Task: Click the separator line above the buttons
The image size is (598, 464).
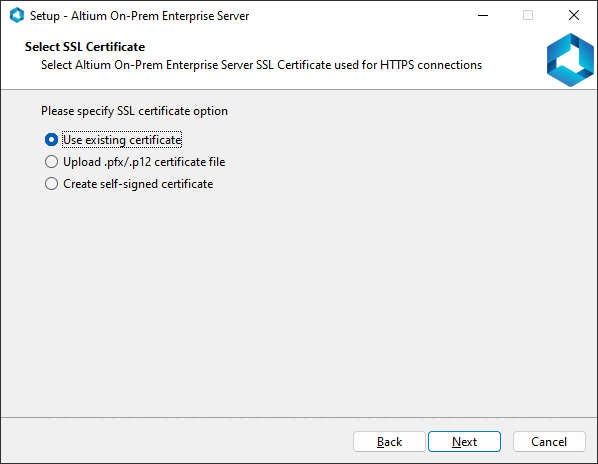Action: click(x=299, y=417)
